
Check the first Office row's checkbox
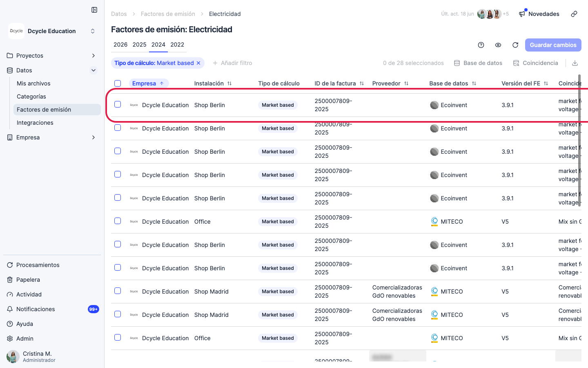(118, 221)
